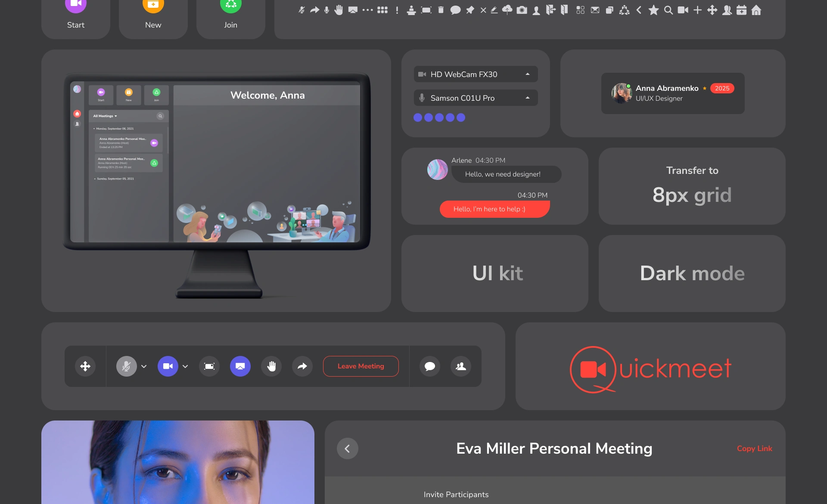Toggle the video camera in meeting toolbar
The height and width of the screenshot is (504, 827).
168,366
